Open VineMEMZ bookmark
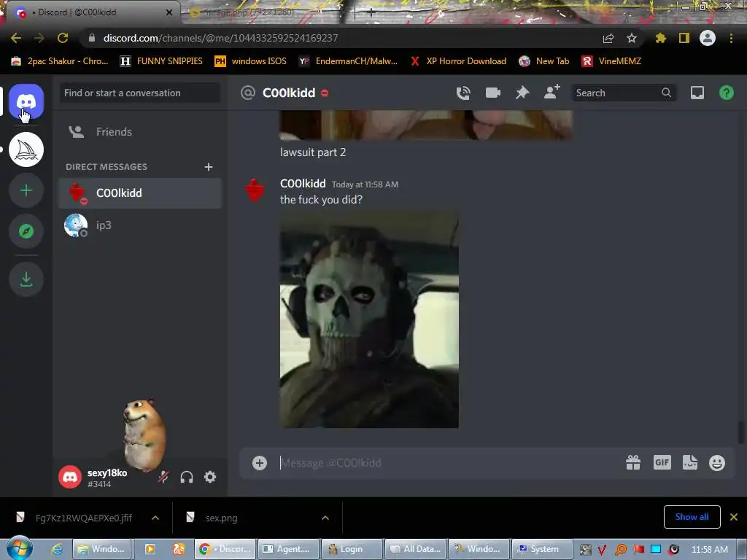 pyautogui.click(x=612, y=61)
